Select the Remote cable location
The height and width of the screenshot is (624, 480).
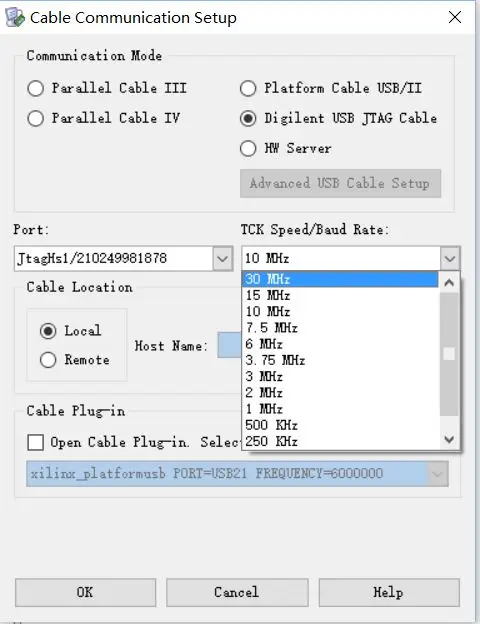[x=48, y=360]
